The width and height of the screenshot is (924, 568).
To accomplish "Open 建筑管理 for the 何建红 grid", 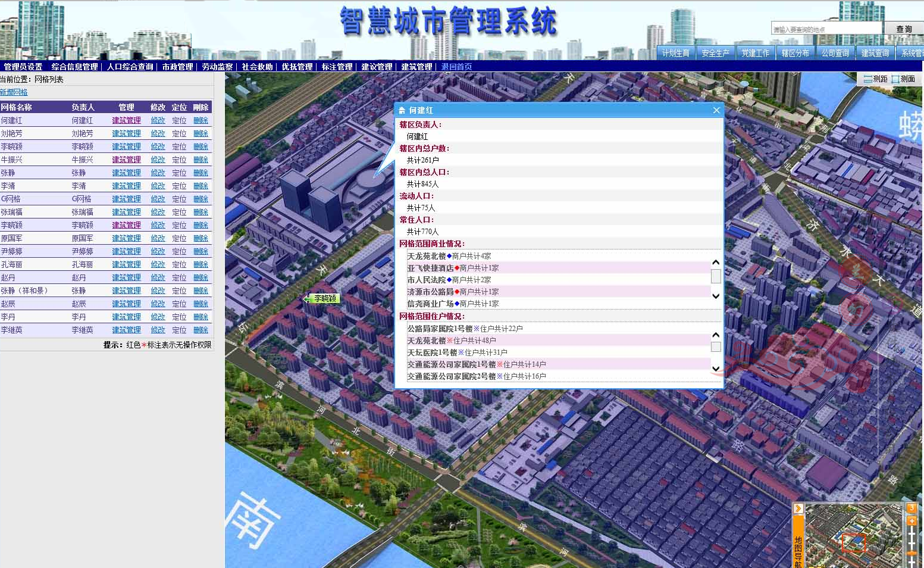I will click(126, 120).
